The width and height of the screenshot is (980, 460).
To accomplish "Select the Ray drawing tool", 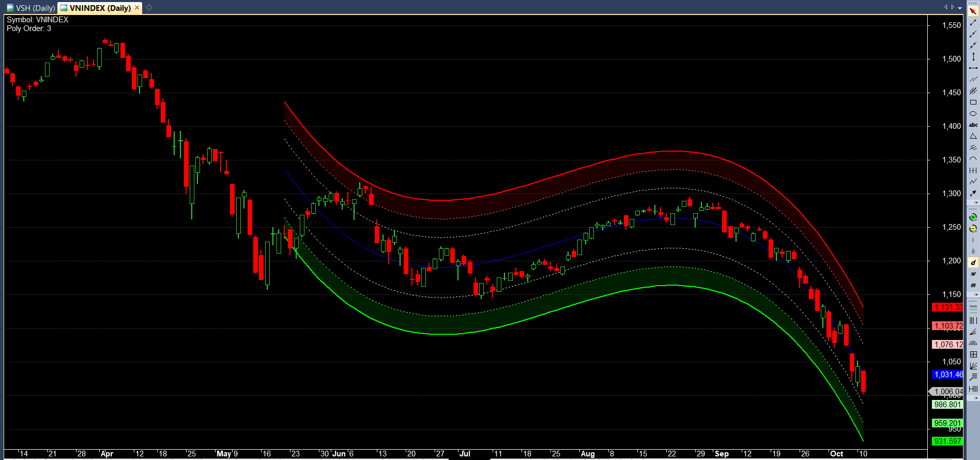I will (973, 34).
